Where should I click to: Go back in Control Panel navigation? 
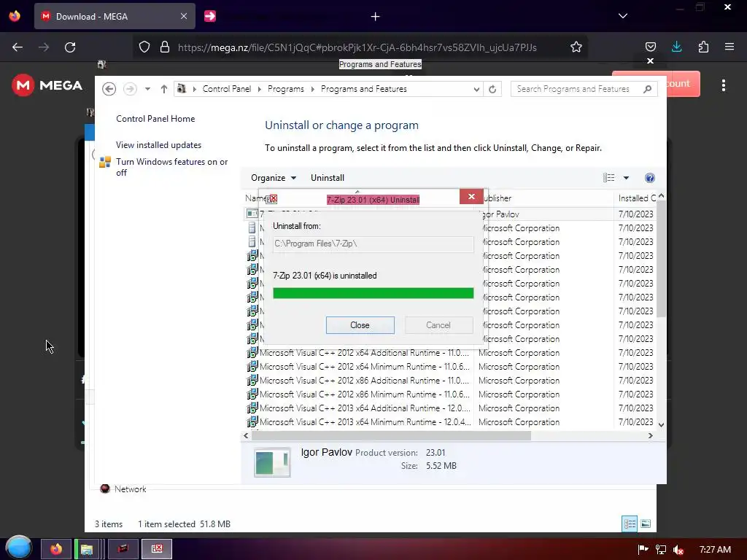pos(109,89)
